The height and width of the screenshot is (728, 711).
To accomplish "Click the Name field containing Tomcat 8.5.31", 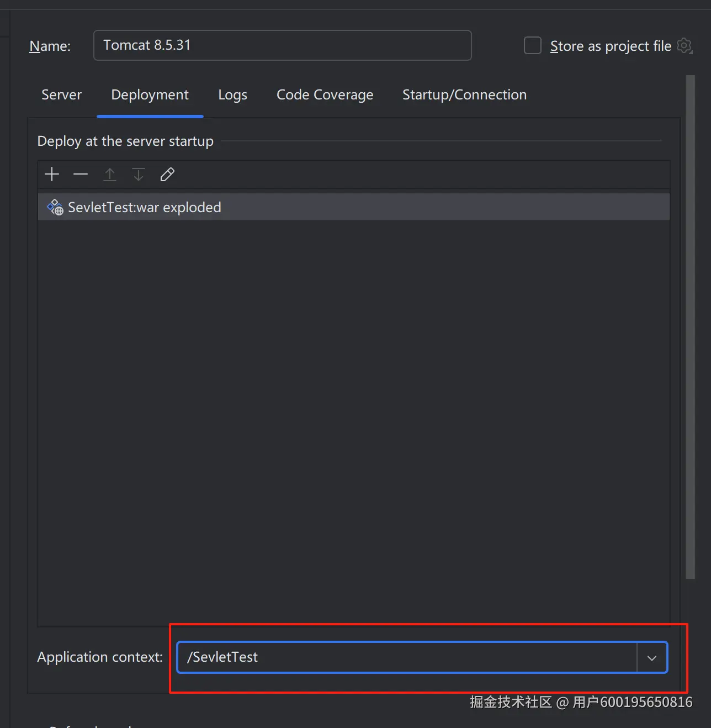I will tap(283, 45).
